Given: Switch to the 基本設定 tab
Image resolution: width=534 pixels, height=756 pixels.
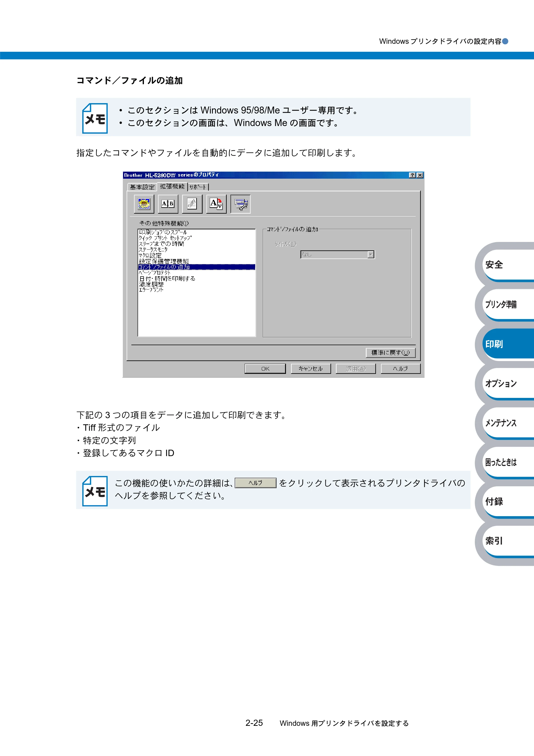Looking at the screenshot, I should coord(142,187).
